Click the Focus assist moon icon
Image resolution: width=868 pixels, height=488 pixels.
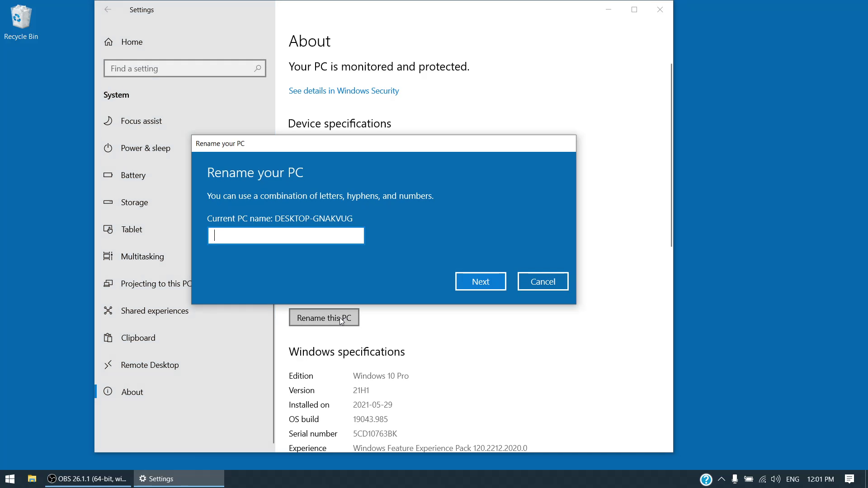(x=108, y=121)
